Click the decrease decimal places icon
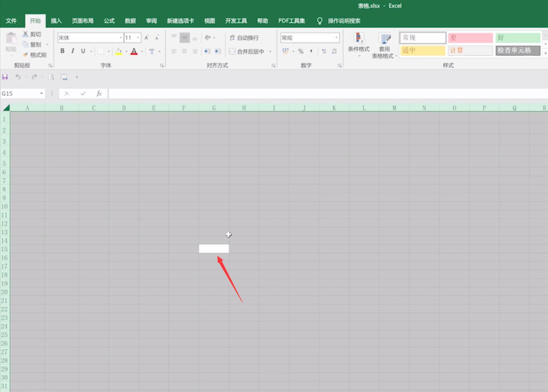Viewport: 548px width, 392px height. 334,51
